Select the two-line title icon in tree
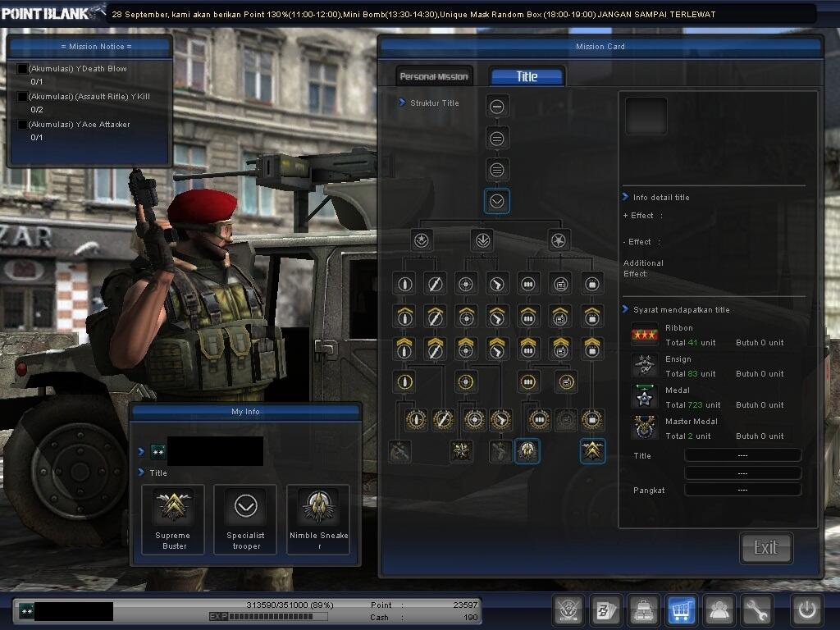This screenshot has width=840, height=630. (x=496, y=139)
